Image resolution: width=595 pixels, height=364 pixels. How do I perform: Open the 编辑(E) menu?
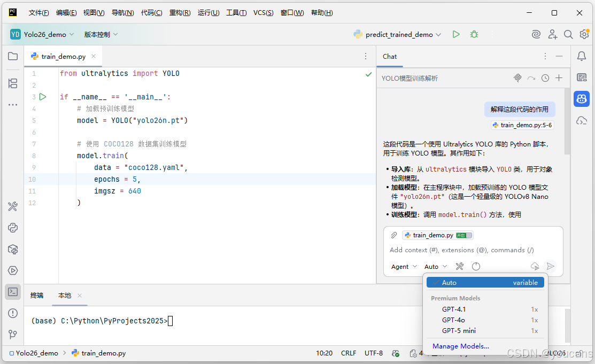coord(66,12)
